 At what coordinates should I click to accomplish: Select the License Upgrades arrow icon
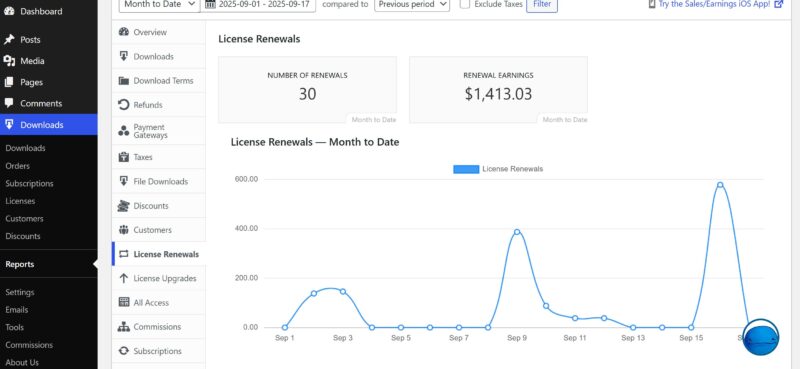pos(123,278)
